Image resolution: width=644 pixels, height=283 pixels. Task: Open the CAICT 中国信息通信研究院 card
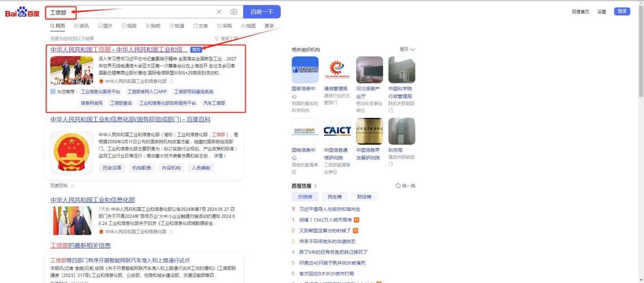(337, 146)
